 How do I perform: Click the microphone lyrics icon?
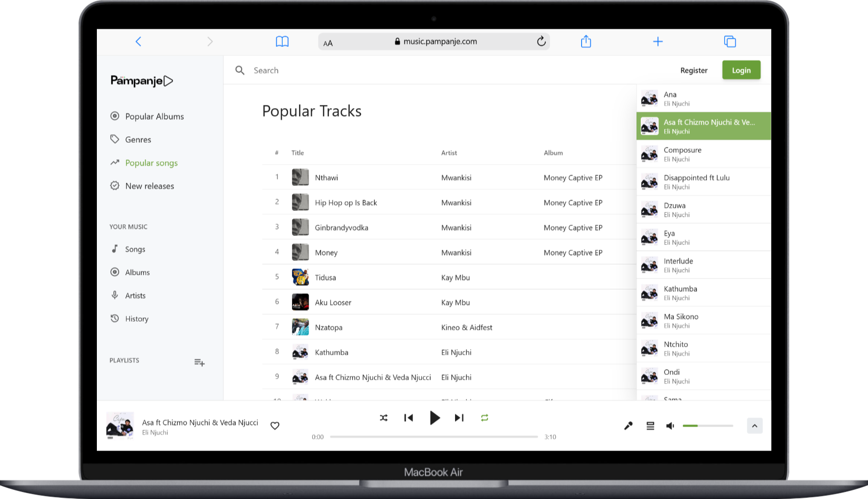(628, 426)
